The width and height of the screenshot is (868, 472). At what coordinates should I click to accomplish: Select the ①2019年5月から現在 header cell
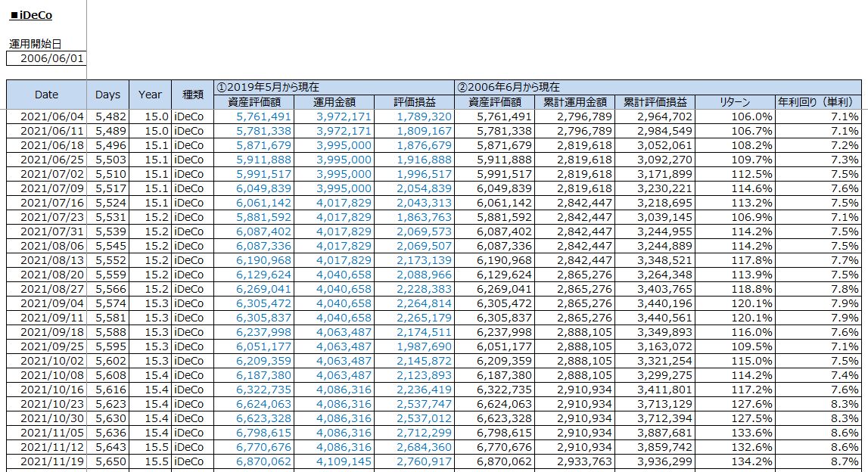click(x=333, y=87)
